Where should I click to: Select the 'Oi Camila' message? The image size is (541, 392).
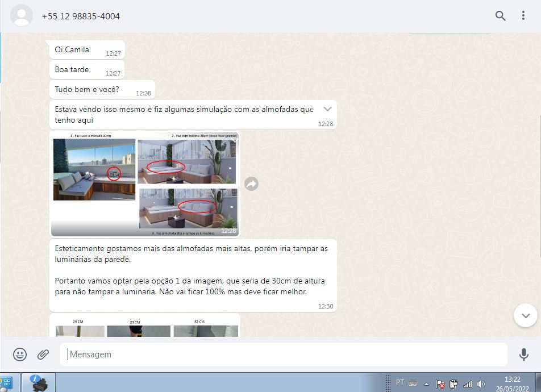coord(88,50)
